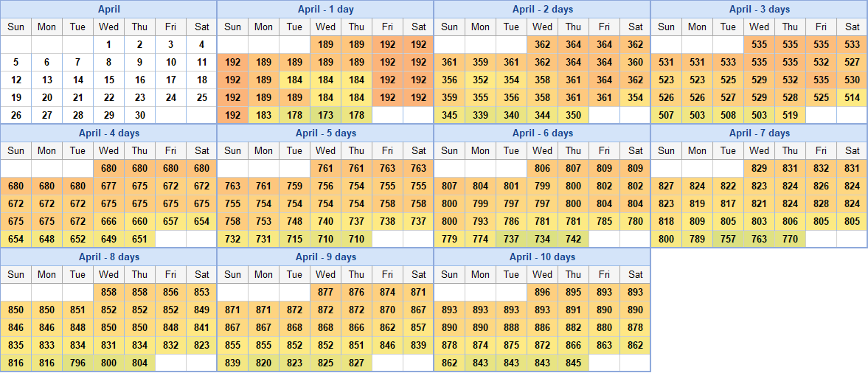868x373 pixels.
Task: Select the green 173 cell in April - 1 day
Action: click(325, 116)
